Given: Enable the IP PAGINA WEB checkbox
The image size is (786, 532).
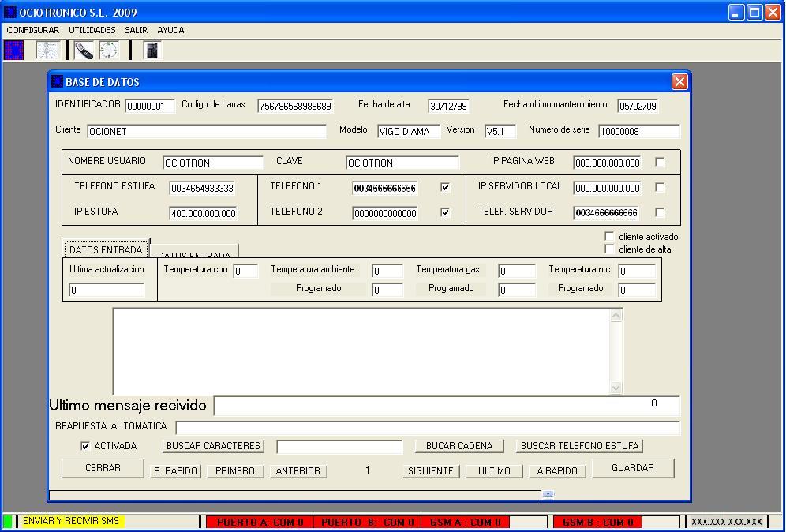Looking at the screenshot, I should (x=661, y=163).
